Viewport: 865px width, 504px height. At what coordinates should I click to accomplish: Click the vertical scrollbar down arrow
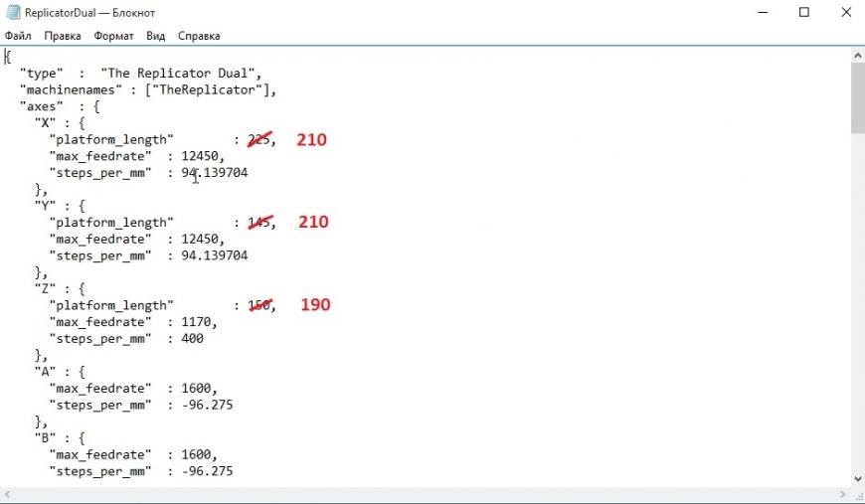click(x=858, y=478)
